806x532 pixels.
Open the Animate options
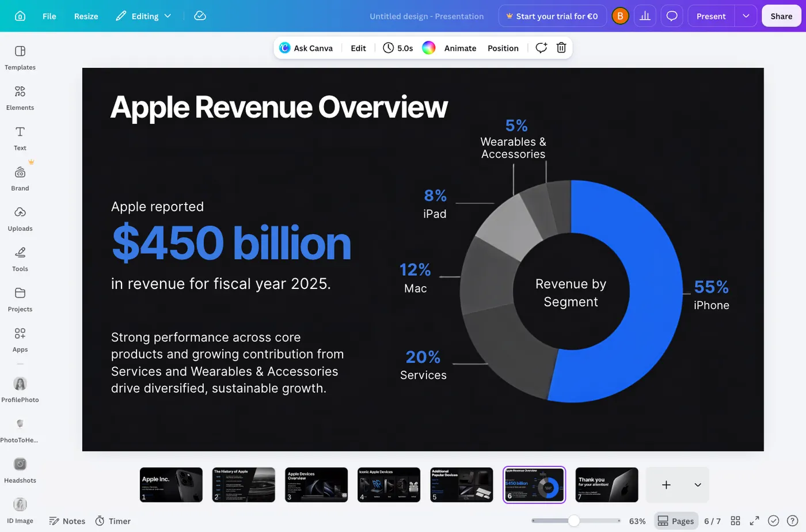[x=460, y=48]
